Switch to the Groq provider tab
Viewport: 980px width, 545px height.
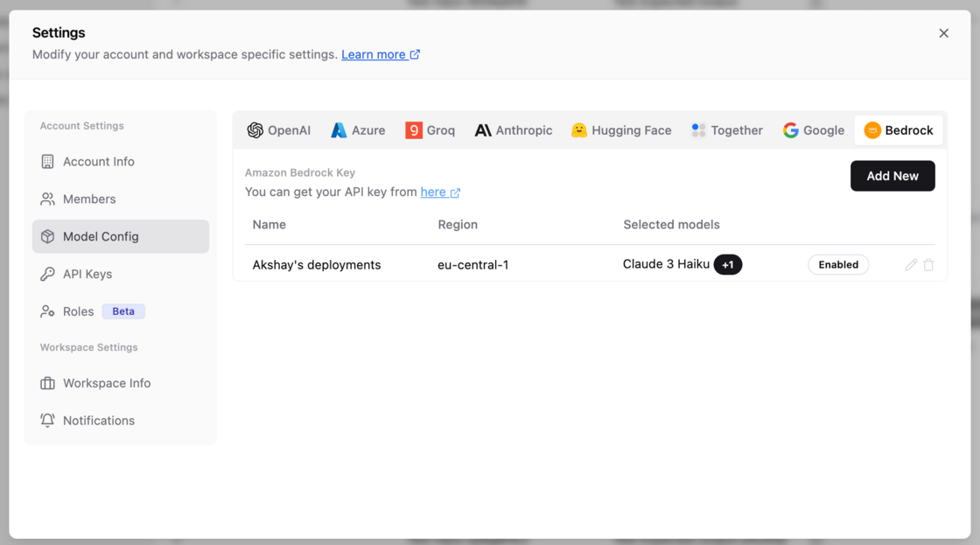(x=430, y=130)
